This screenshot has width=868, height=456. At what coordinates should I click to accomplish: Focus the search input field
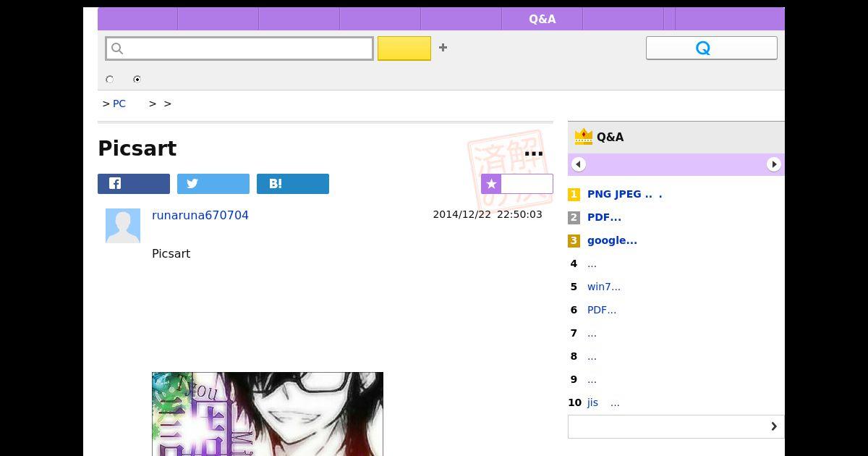(x=239, y=48)
